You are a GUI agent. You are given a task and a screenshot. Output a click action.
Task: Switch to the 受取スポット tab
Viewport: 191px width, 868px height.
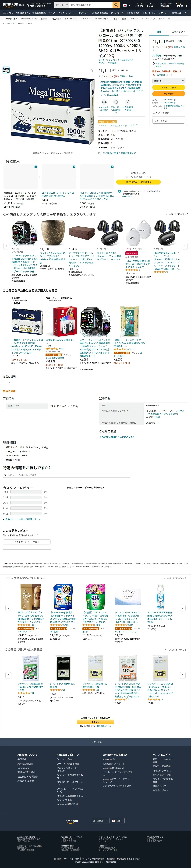pos(178,32)
